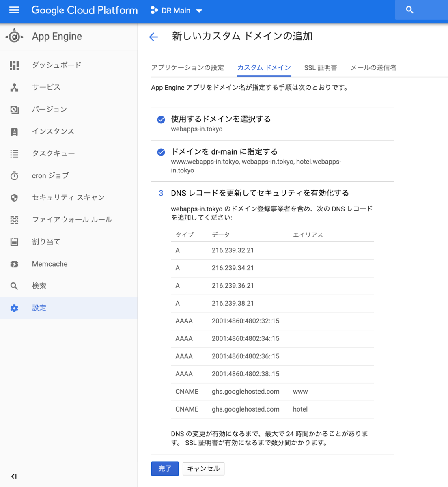Viewport: 448px width, 487px height.
Task: Click the 割り当て quota icon
Action: pos(14,242)
